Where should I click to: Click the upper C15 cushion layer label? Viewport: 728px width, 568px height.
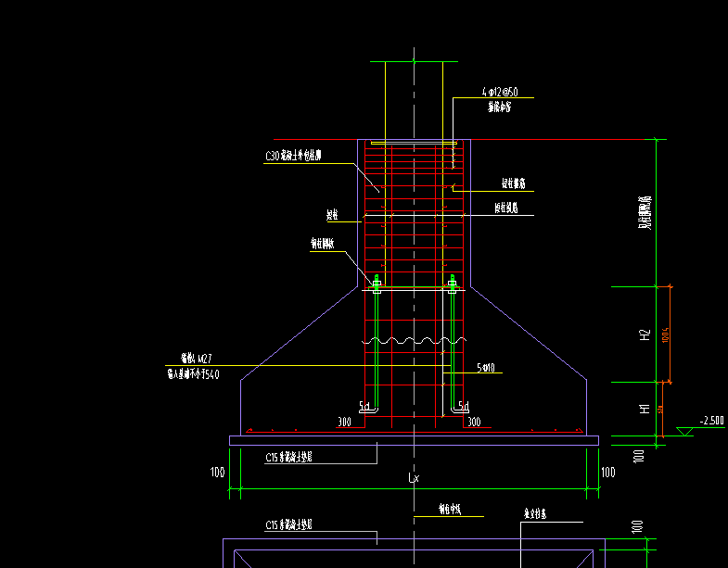click(288, 457)
